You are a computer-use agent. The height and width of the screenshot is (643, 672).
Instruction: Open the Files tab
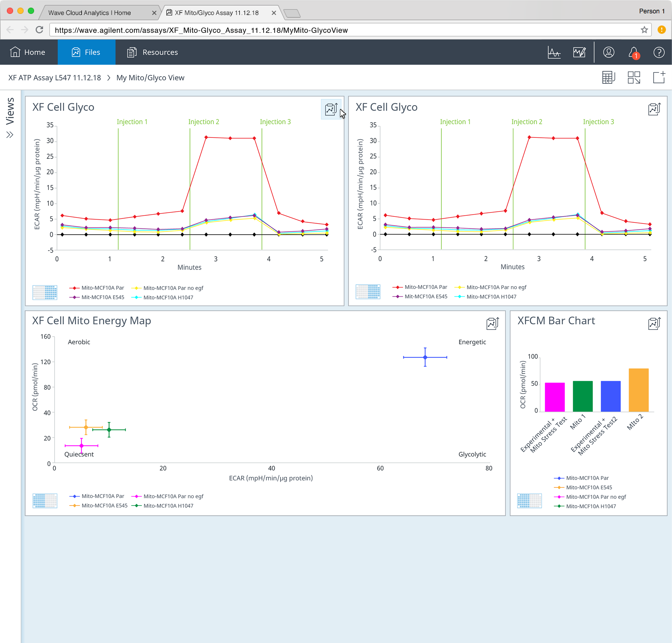tap(86, 52)
